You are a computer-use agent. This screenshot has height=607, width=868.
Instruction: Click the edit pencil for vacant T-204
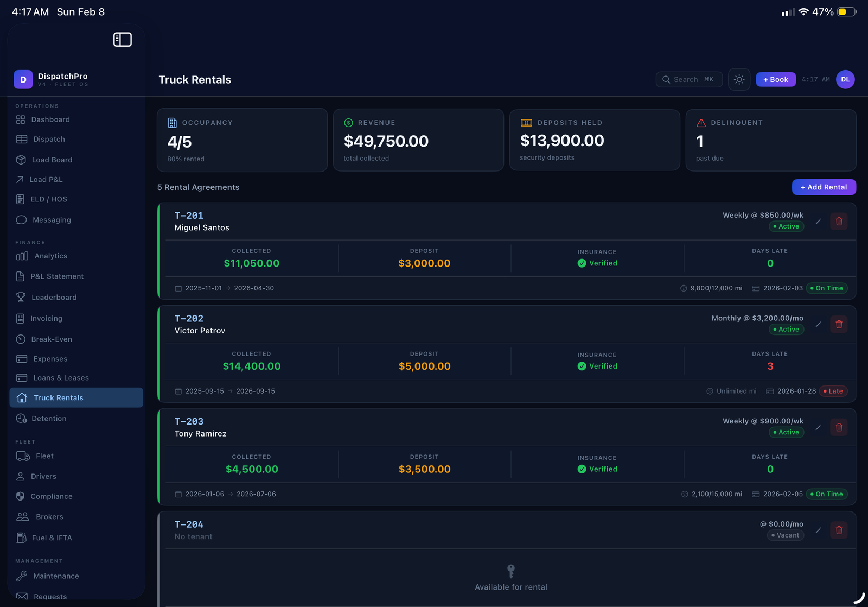tap(818, 530)
